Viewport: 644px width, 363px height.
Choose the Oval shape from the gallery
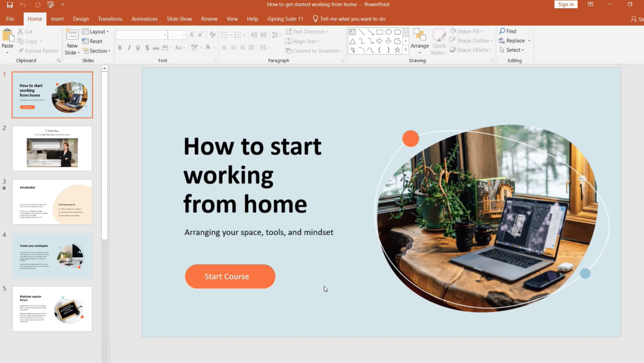[388, 32]
